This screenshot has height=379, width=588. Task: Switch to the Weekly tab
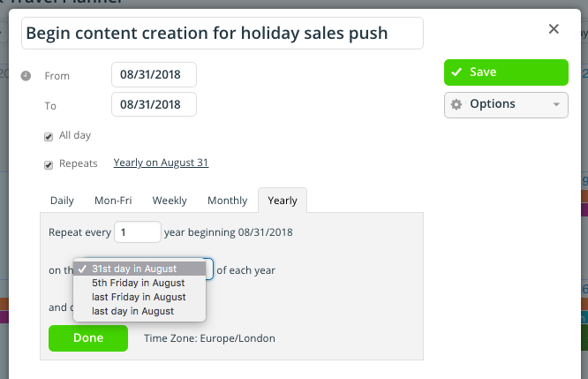[170, 201]
